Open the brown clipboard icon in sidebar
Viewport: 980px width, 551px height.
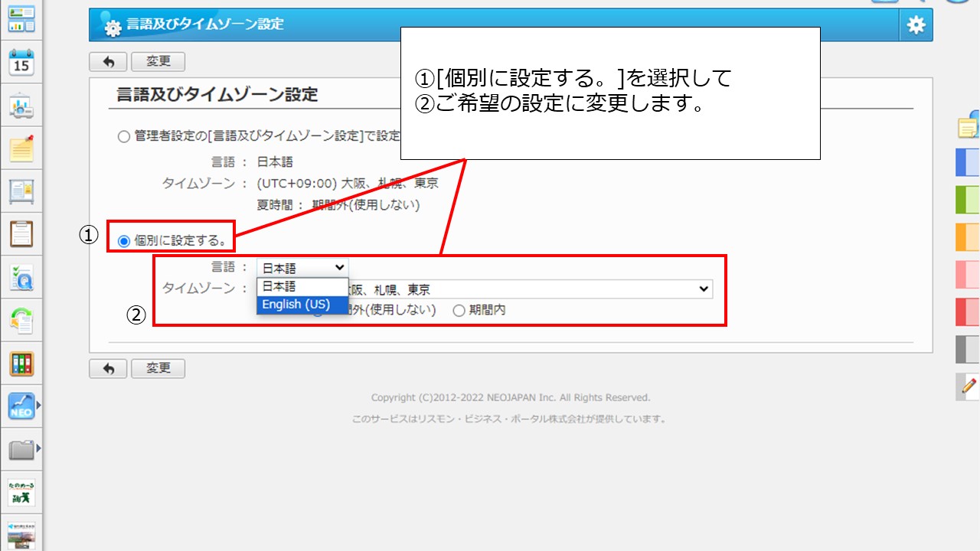point(21,233)
